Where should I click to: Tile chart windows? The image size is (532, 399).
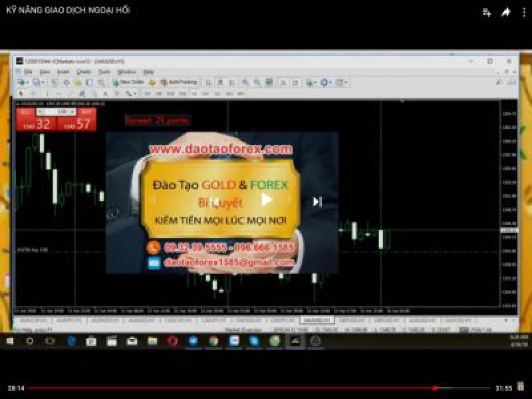(269, 82)
